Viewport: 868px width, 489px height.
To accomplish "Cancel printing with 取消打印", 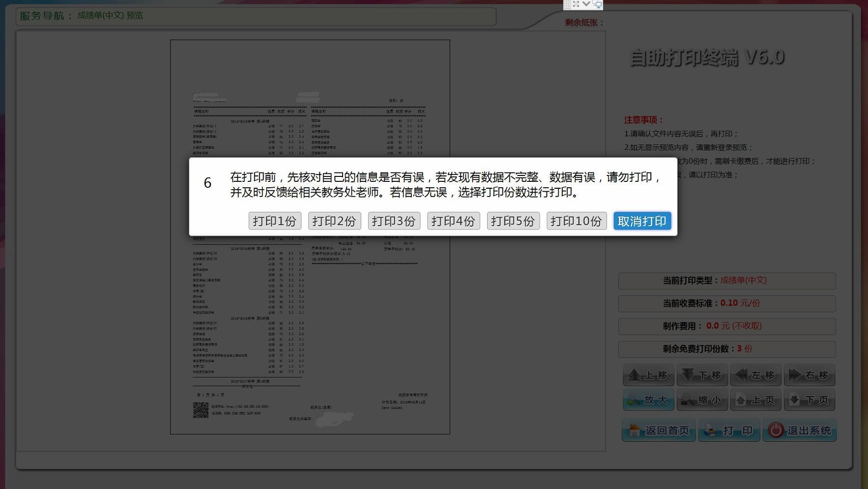I will [x=642, y=221].
